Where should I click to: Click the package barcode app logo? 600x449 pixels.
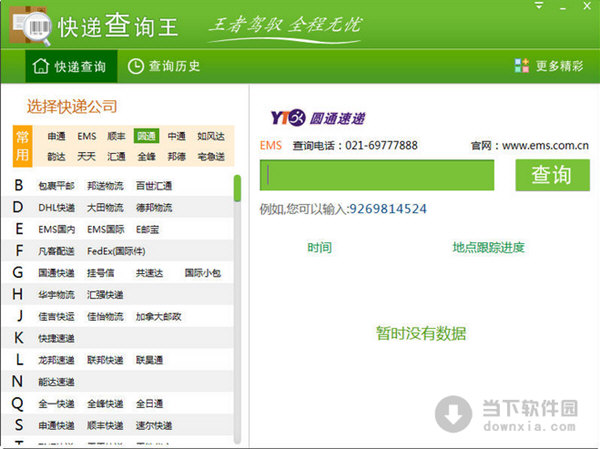click(x=31, y=27)
